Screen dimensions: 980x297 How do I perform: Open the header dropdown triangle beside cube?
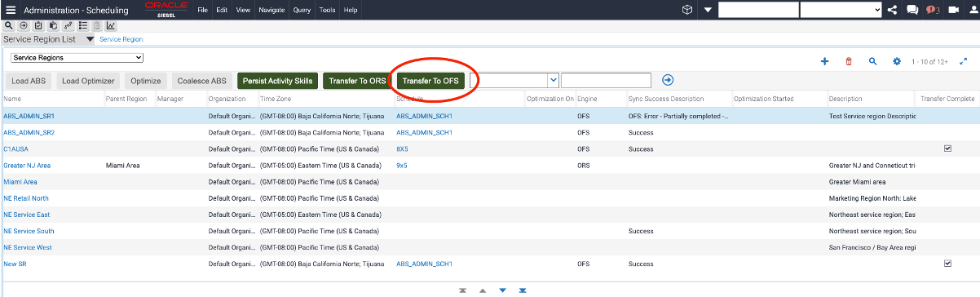pyautogui.click(x=707, y=10)
